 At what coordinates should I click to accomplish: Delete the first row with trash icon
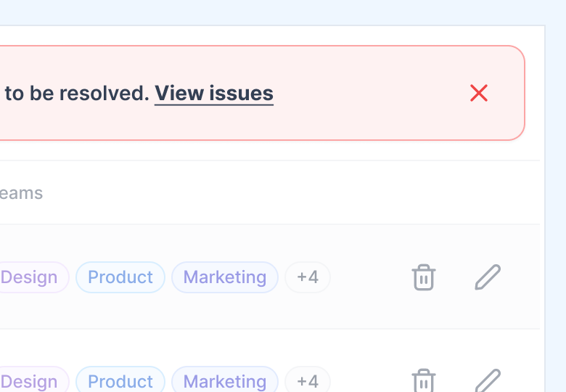424,277
